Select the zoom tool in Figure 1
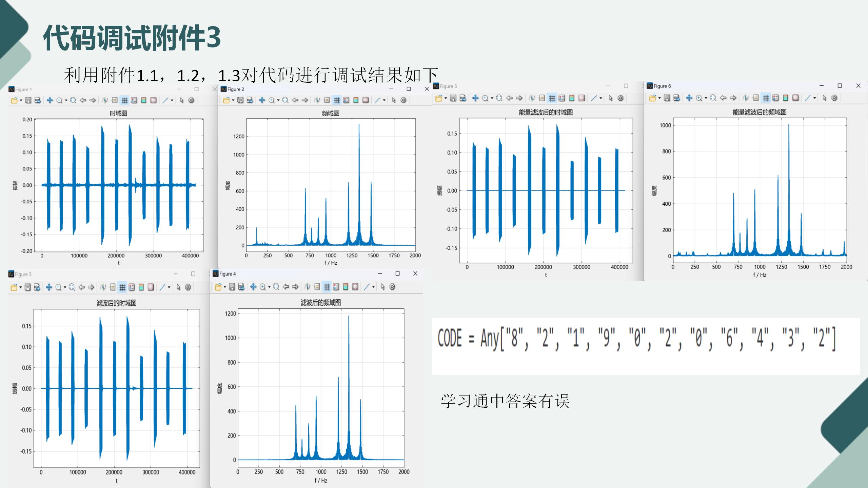Image resolution: width=868 pixels, height=488 pixels. pyautogui.click(x=59, y=100)
